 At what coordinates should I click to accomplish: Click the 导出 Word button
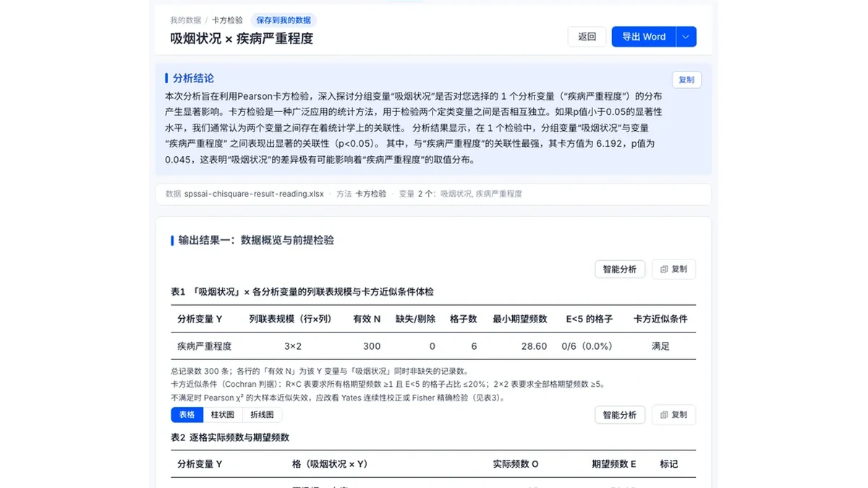tap(644, 37)
